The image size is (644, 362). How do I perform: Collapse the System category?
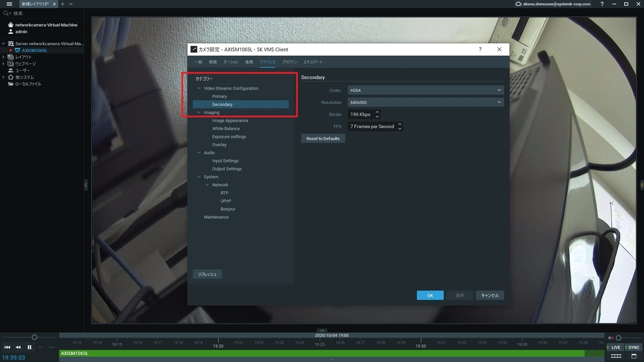pyautogui.click(x=199, y=177)
